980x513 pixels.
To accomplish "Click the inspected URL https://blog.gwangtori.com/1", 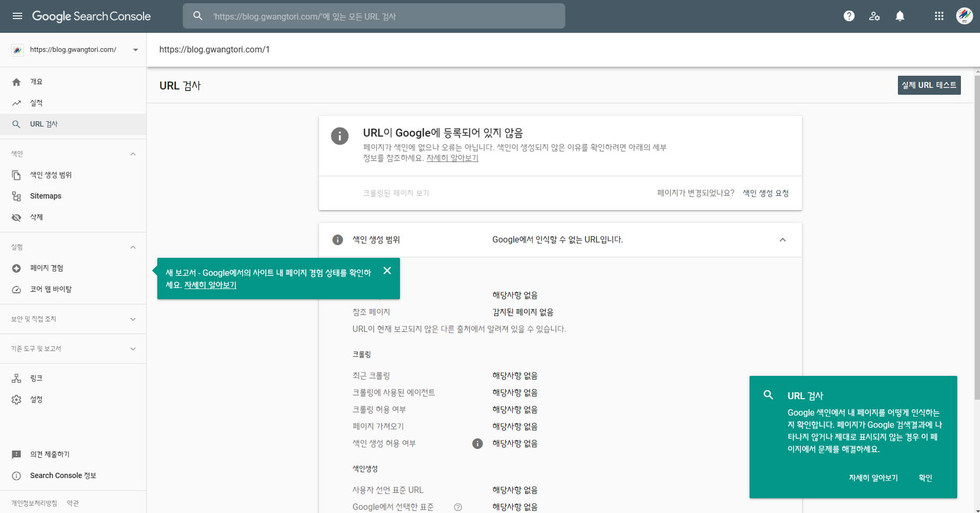I will (x=215, y=50).
